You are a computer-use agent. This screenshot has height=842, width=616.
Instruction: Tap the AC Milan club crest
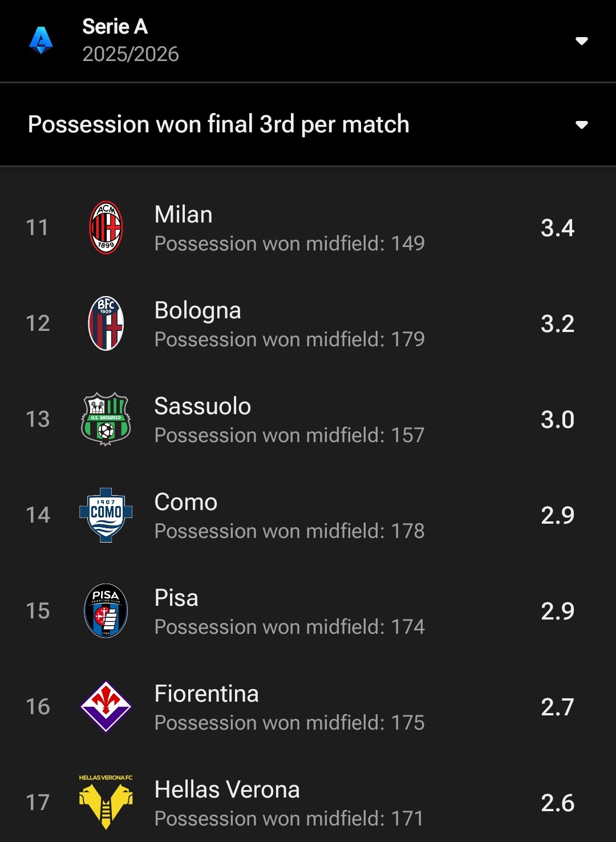106,228
